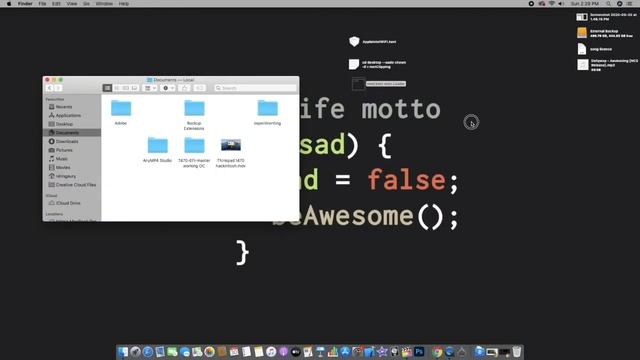Open the Action gear dropdown in Finder
Screen dimensions: 640x360
point(168,88)
